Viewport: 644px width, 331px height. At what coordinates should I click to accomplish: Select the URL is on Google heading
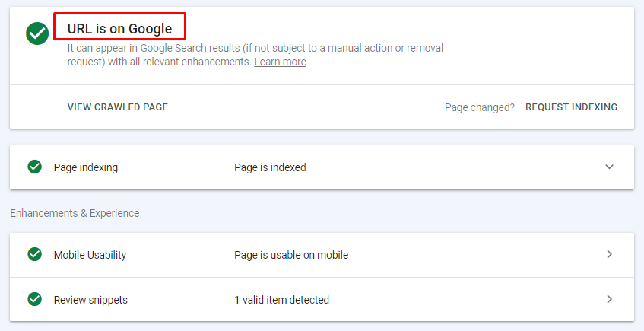[x=119, y=29]
